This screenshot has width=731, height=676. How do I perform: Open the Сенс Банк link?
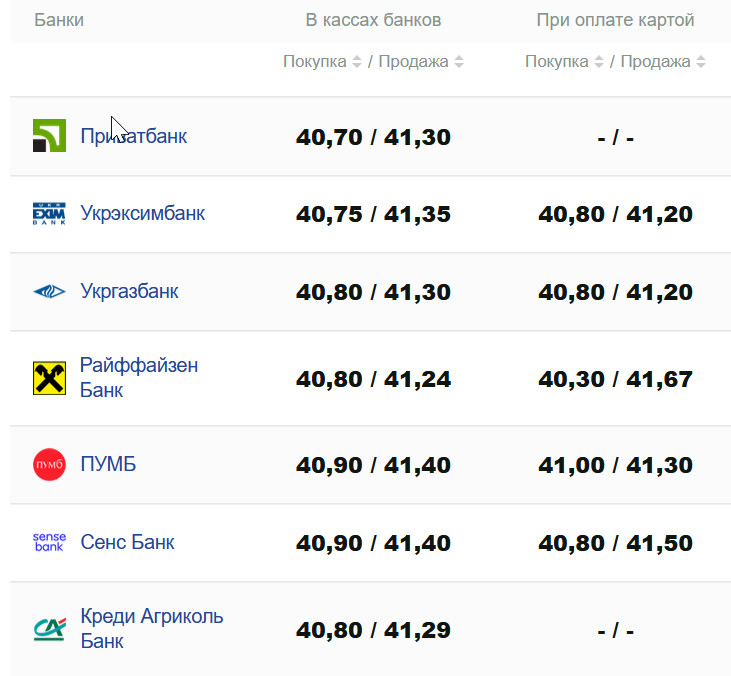(x=127, y=542)
